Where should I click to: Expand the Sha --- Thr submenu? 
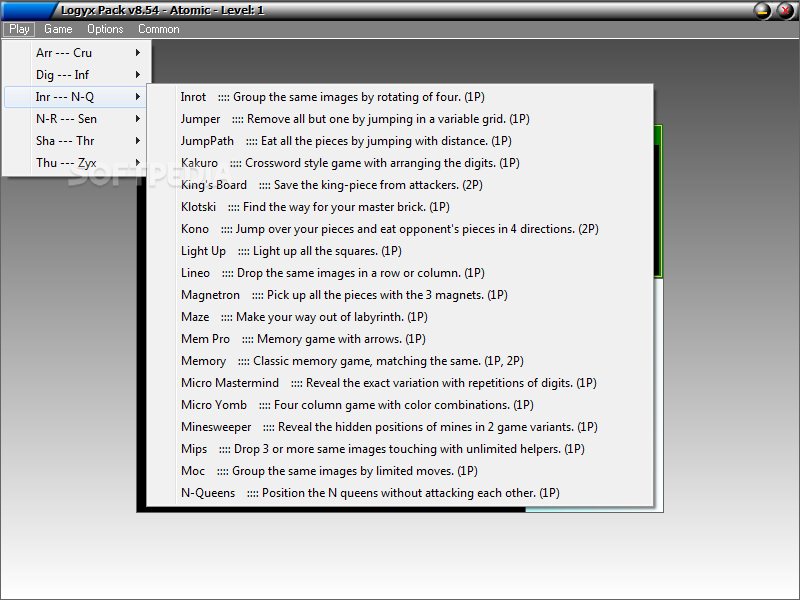75,140
